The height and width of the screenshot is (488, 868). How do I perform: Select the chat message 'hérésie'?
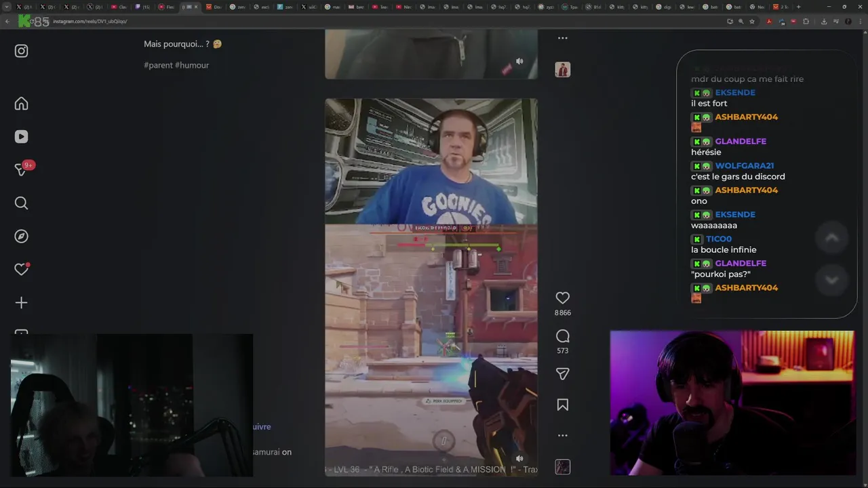click(706, 152)
